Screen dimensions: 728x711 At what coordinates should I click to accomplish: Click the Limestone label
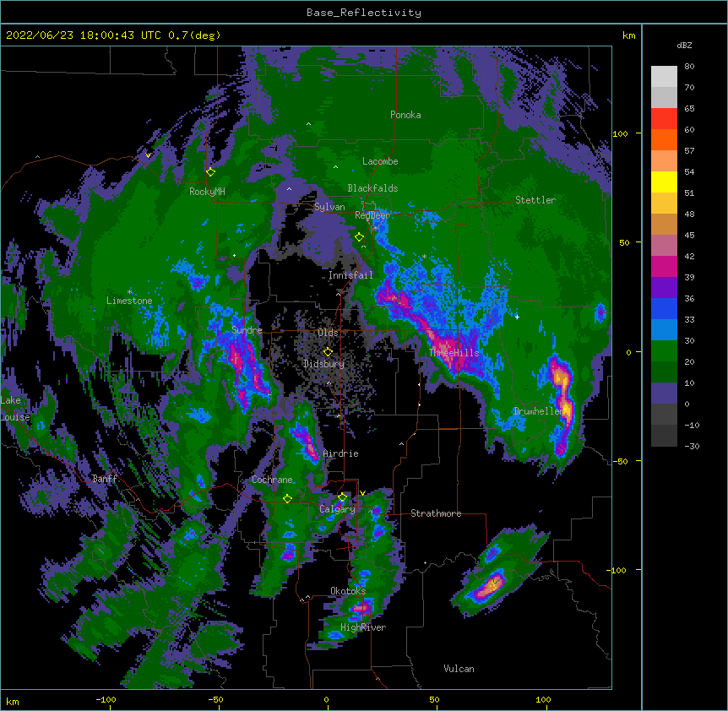[129, 301]
